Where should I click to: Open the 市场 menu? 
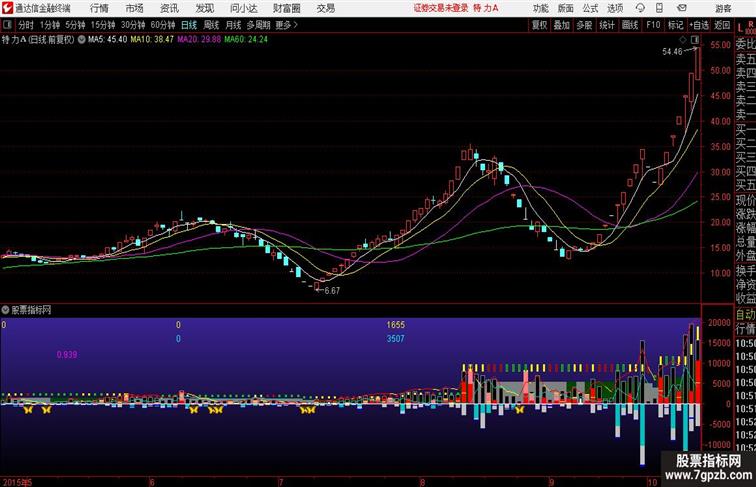click(135, 8)
